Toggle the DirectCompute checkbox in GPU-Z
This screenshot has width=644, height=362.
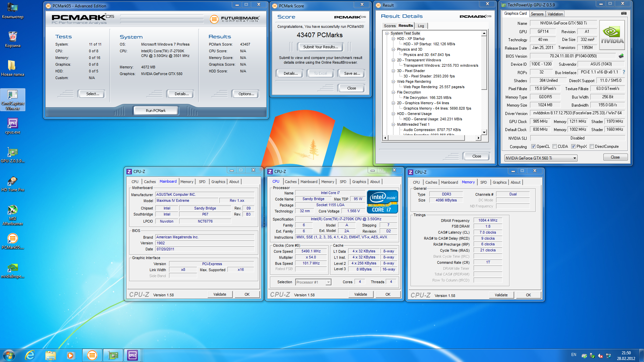592,146
